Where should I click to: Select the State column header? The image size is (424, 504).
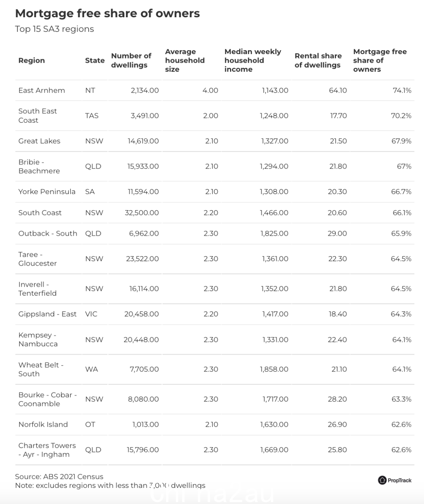pyautogui.click(x=95, y=60)
